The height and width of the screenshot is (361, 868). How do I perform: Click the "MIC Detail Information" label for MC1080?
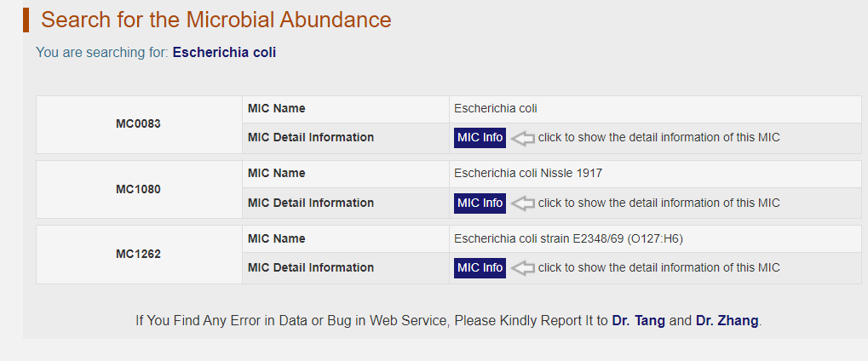click(310, 203)
